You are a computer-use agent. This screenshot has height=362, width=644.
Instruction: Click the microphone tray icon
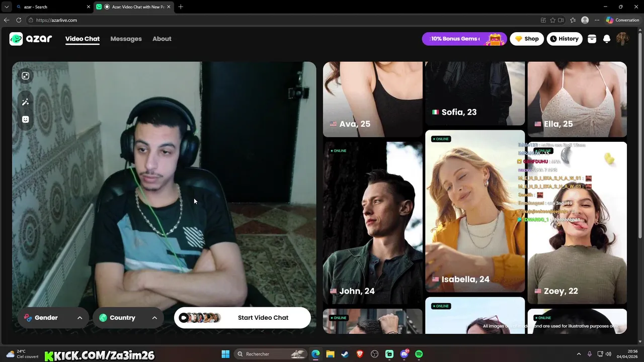pyautogui.click(x=590, y=354)
